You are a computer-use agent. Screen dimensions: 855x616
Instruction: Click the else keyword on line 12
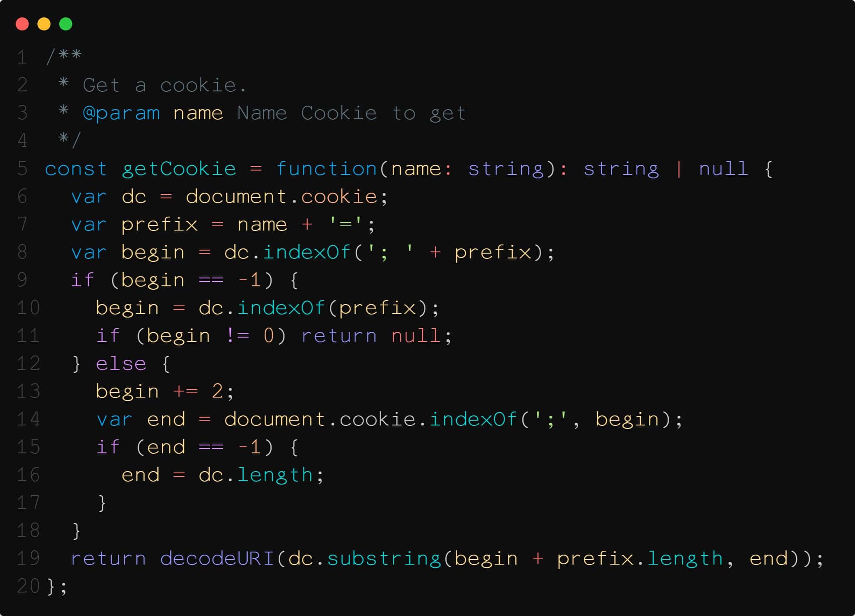[x=121, y=364]
